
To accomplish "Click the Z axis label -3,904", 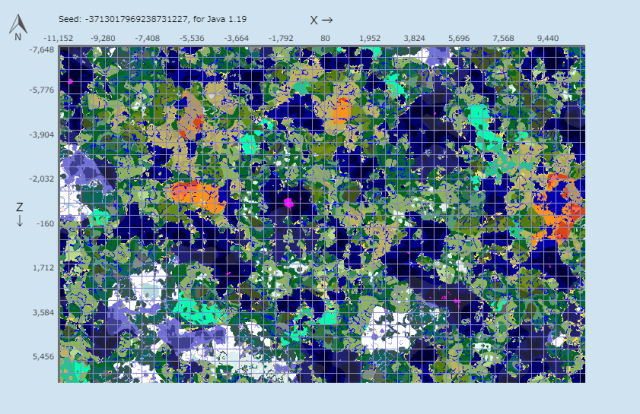I will [x=42, y=135].
